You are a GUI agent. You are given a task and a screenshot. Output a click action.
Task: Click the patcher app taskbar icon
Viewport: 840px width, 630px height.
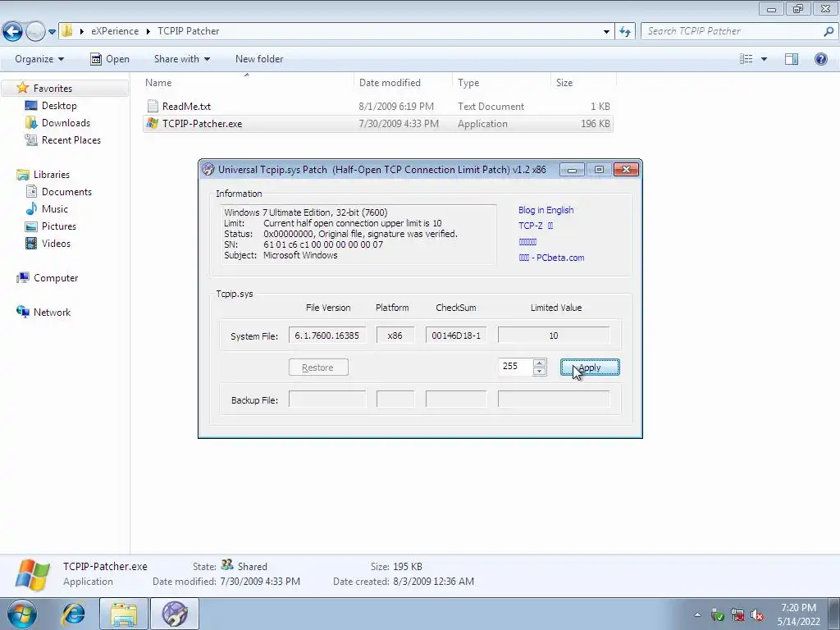click(x=174, y=614)
